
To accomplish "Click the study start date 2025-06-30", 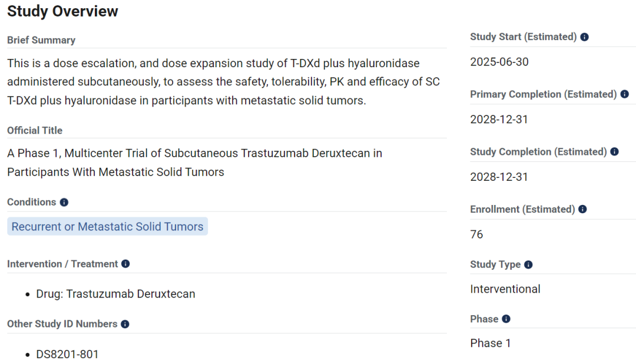I will point(499,62).
